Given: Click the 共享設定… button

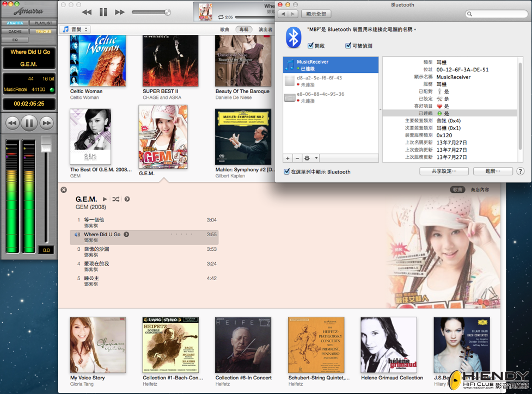Looking at the screenshot, I should tap(444, 171).
